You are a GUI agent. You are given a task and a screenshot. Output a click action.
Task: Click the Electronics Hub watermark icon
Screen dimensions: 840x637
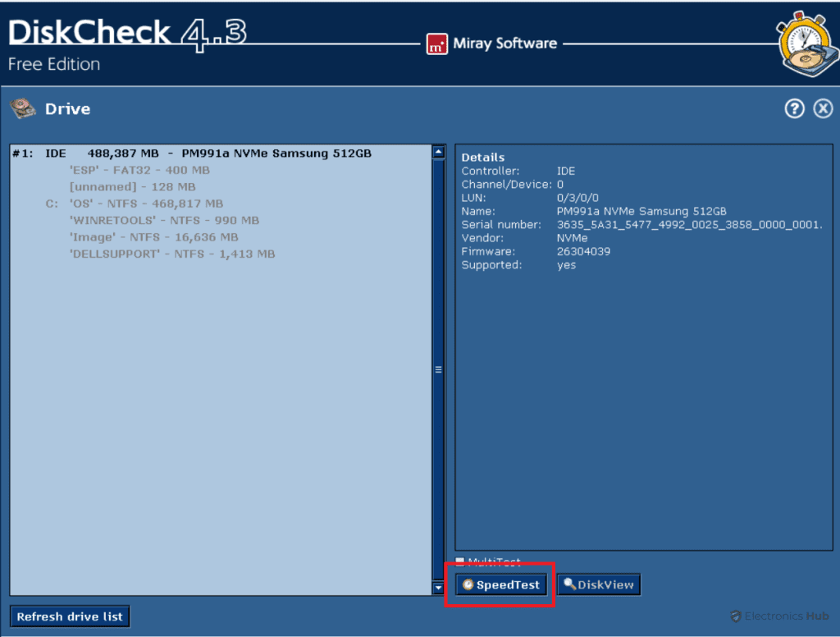click(737, 616)
